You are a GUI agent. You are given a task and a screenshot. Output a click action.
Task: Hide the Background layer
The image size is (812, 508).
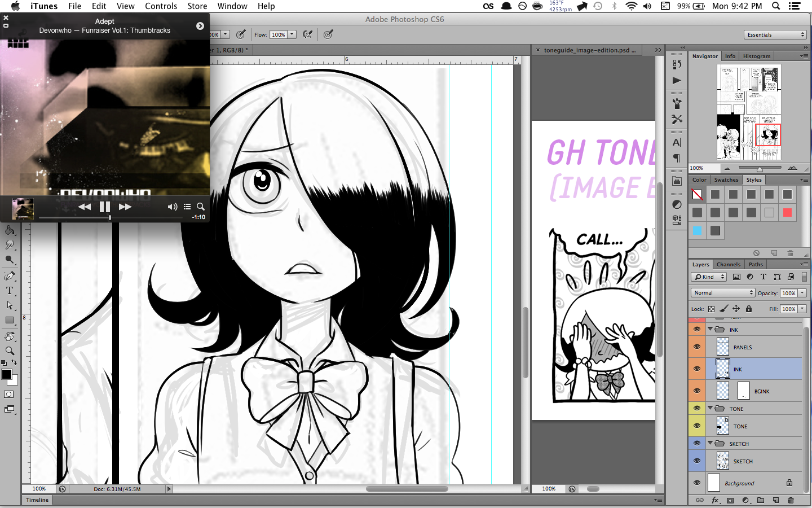coord(697,483)
